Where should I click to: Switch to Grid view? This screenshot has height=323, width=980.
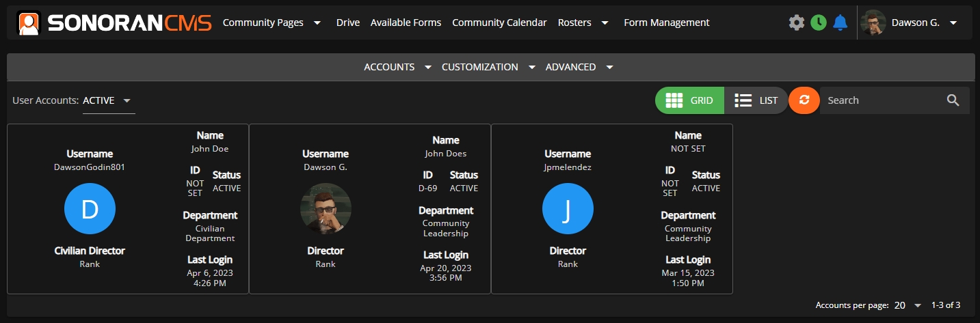pyautogui.click(x=690, y=100)
